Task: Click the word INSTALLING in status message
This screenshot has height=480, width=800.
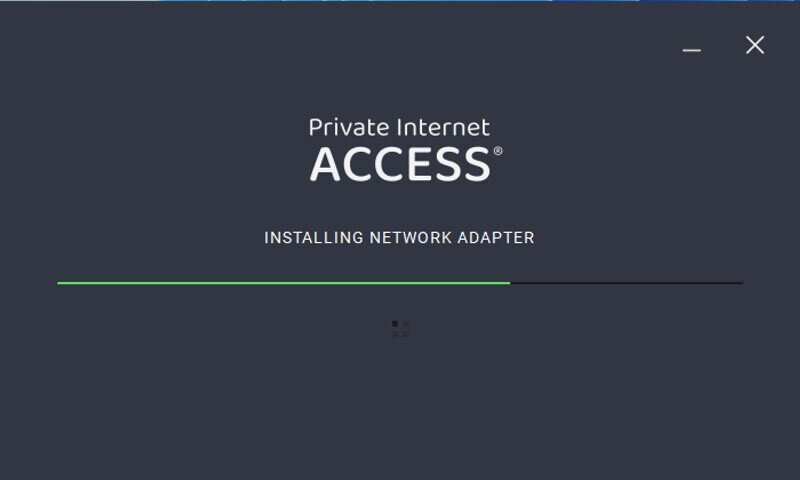Action: coord(313,238)
